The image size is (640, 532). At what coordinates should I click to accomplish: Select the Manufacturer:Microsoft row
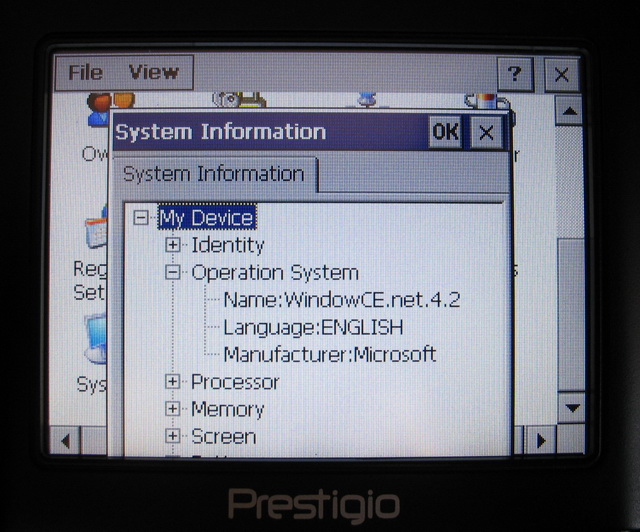(x=330, y=354)
